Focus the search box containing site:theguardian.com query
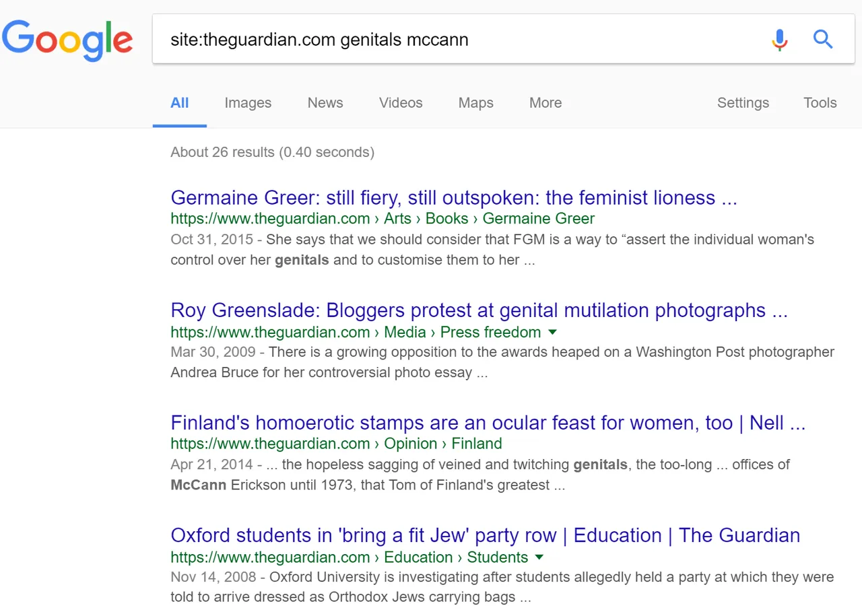Screen dimensions: 862x616 pyautogui.click(x=504, y=40)
